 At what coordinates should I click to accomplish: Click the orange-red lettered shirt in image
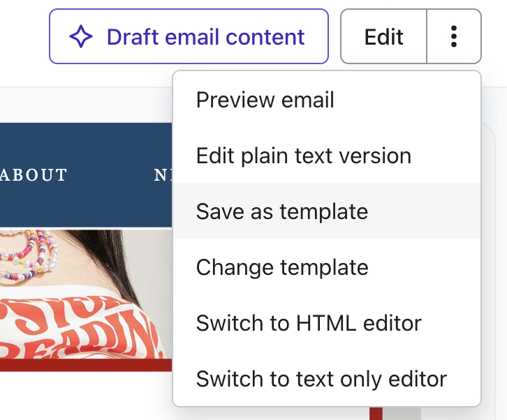[x=84, y=328]
